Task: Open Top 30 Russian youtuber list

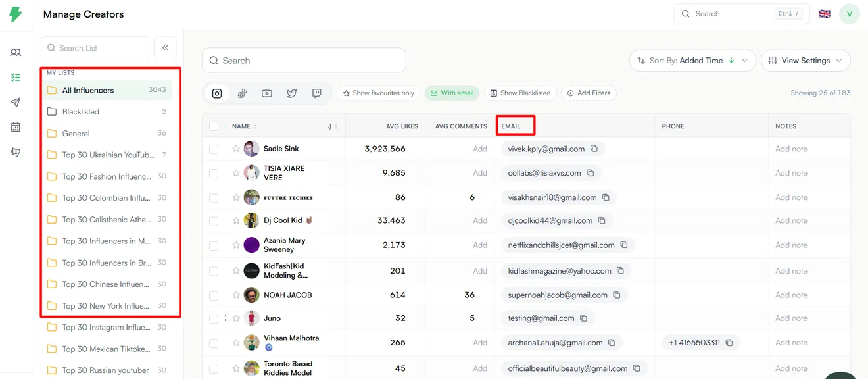Action: (107, 370)
